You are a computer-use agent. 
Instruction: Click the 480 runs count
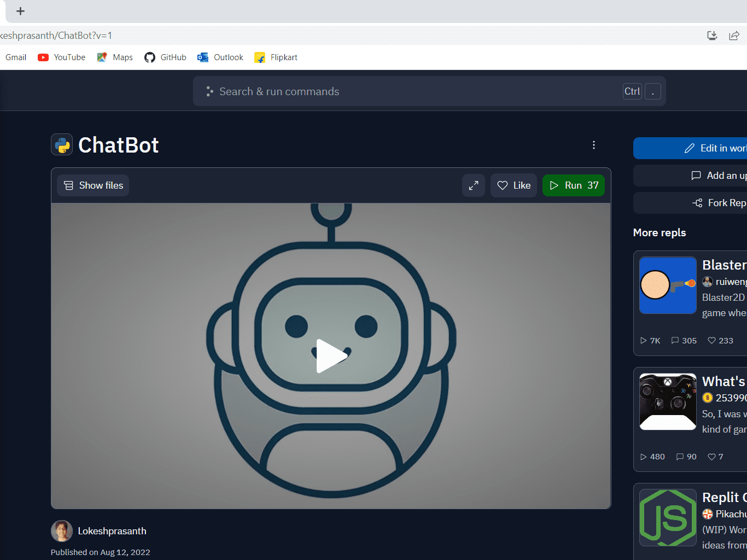click(x=652, y=457)
